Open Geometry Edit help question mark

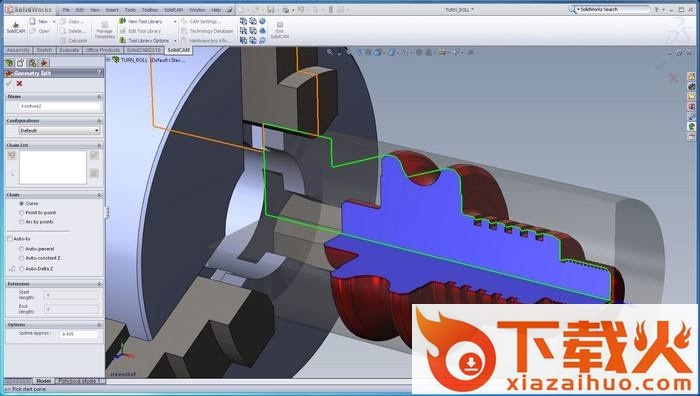[99, 73]
